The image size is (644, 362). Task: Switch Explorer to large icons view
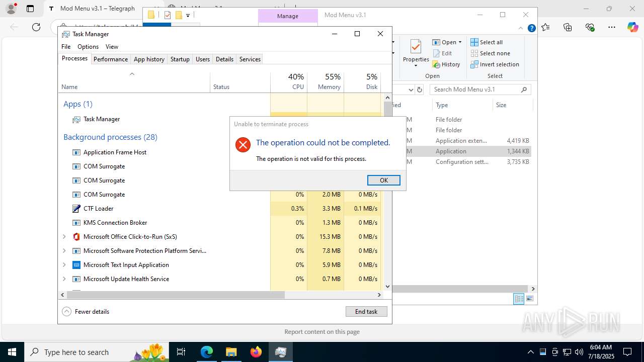(x=529, y=299)
